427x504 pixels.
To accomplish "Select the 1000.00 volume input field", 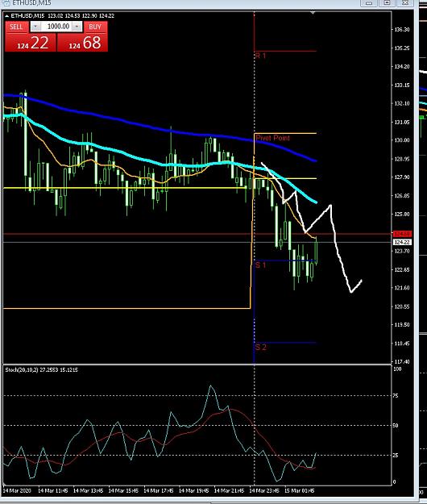I will (x=56, y=27).
